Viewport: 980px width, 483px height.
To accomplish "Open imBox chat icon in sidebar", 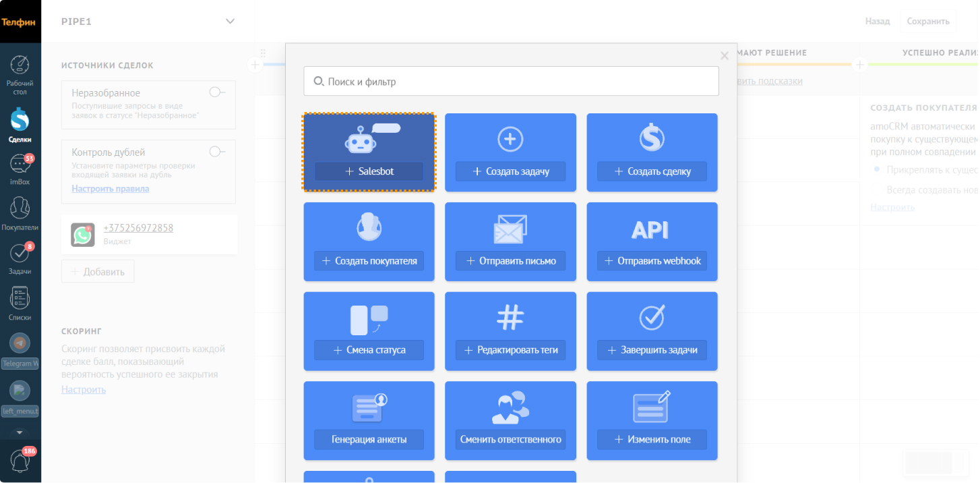I will point(20,165).
